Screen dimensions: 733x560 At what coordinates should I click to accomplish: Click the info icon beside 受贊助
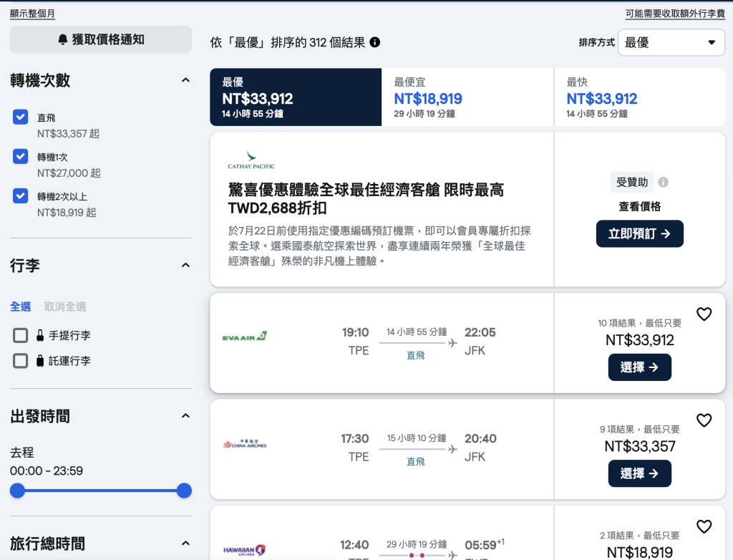664,182
